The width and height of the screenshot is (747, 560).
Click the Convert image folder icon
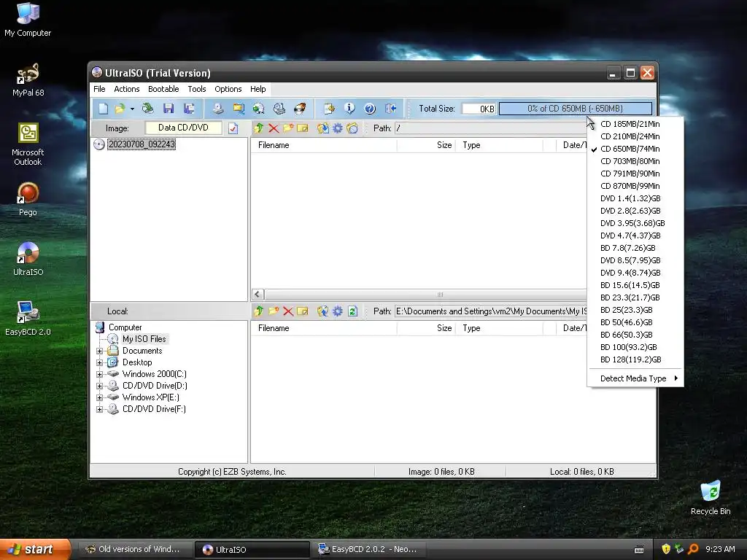[239, 109]
